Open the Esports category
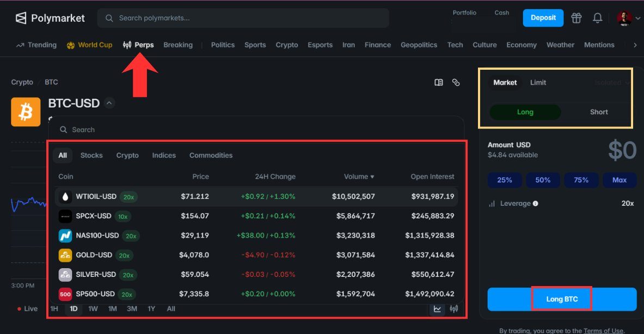Image resolution: width=644 pixels, height=334 pixels. pyautogui.click(x=320, y=45)
